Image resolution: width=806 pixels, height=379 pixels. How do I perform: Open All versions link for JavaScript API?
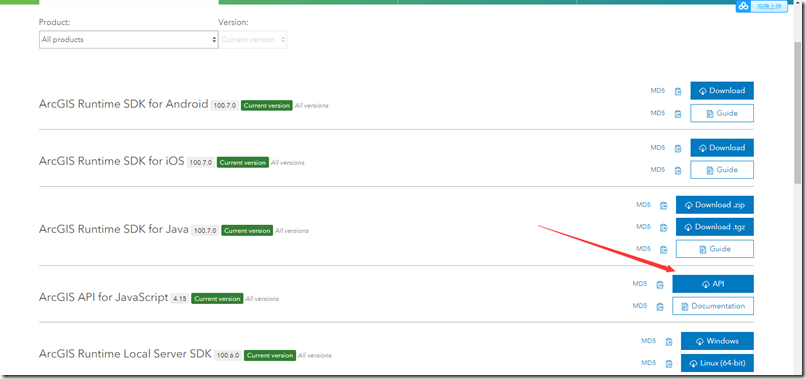click(262, 299)
